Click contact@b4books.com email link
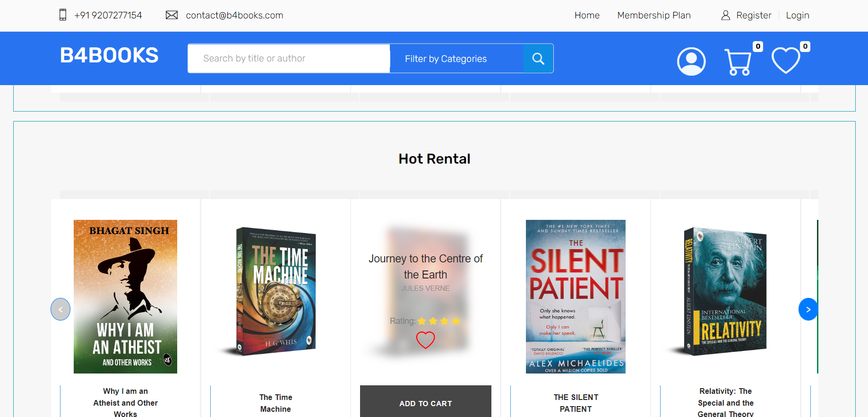The height and width of the screenshot is (417, 868). coord(234,15)
